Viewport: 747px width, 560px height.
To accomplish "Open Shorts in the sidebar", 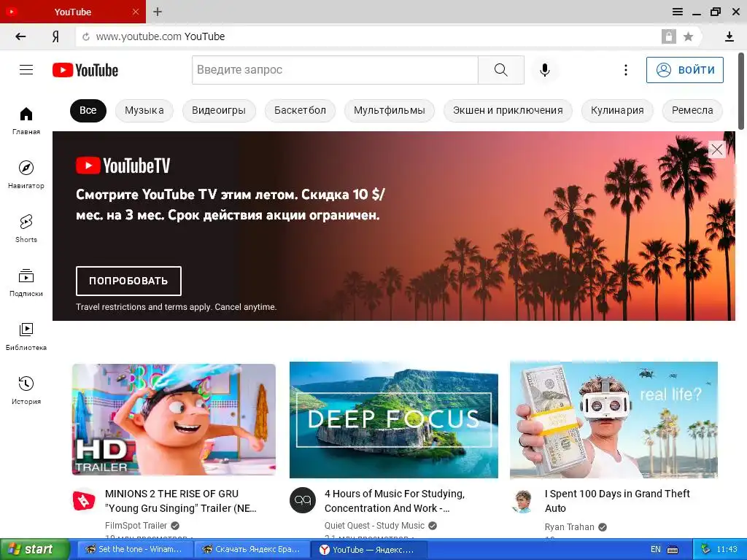I will coord(26,228).
